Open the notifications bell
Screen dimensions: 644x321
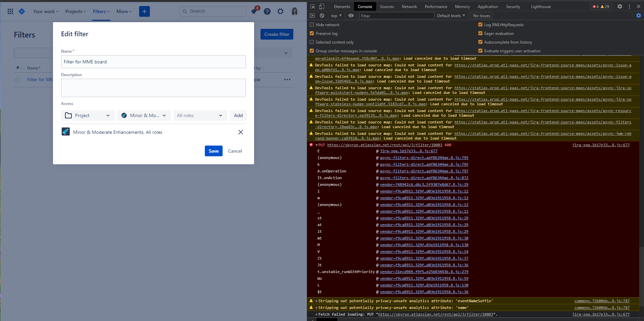[254, 11]
